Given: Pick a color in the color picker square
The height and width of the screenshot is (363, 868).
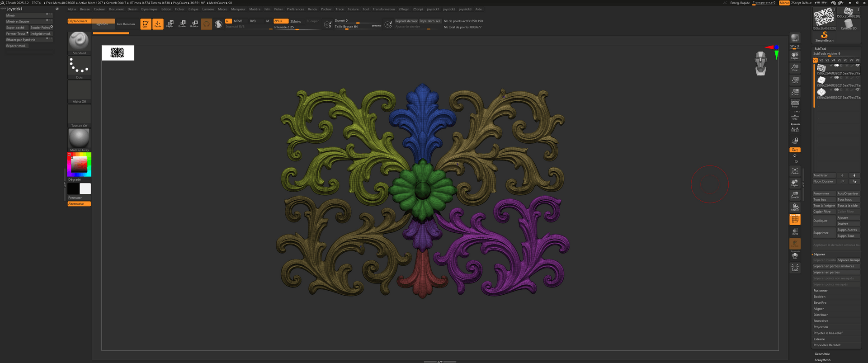Looking at the screenshot, I should coord(79,165).
